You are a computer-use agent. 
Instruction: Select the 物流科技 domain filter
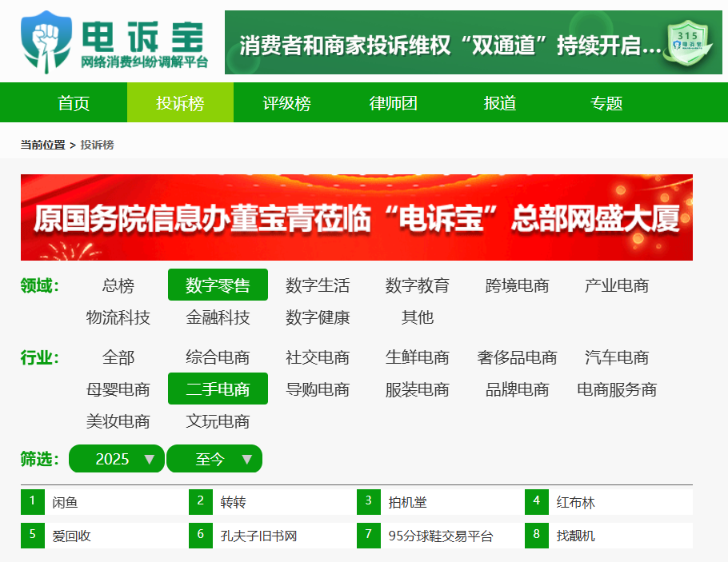(x=118, y=317)
